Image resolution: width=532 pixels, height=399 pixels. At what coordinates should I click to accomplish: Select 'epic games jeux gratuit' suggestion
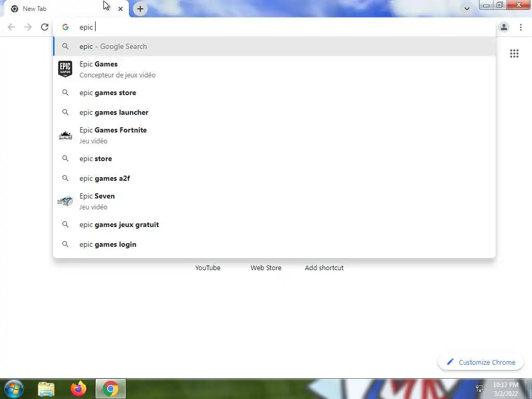274,224
